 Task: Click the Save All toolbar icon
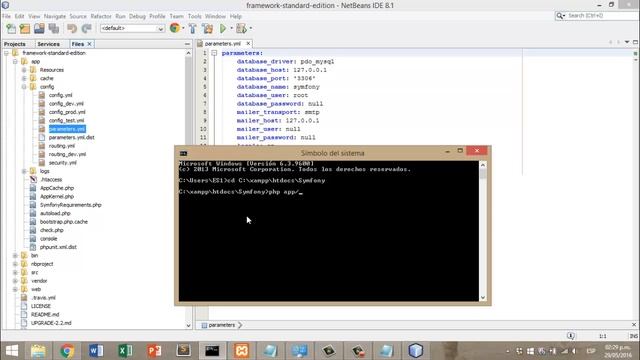[53, 28]
